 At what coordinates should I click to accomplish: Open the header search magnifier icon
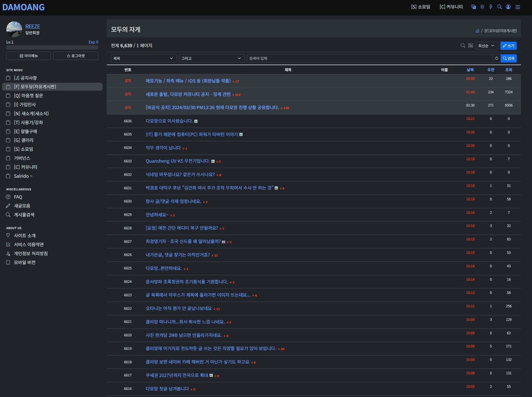[499, 7]
